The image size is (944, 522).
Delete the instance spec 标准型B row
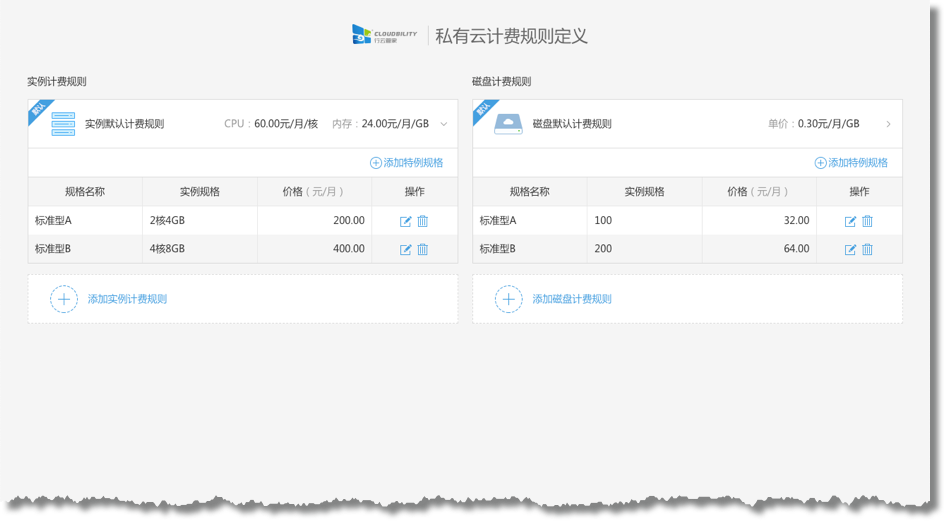click(x=423, y=249)
